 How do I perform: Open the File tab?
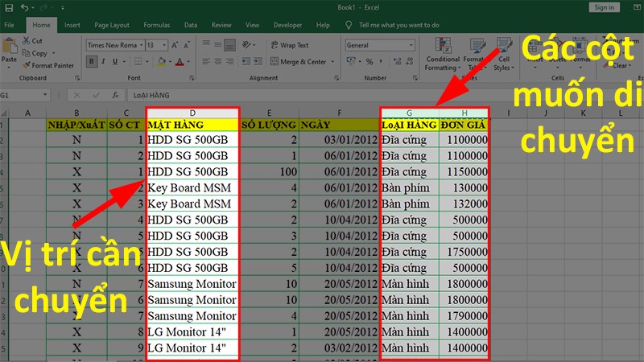click(9, 25)
